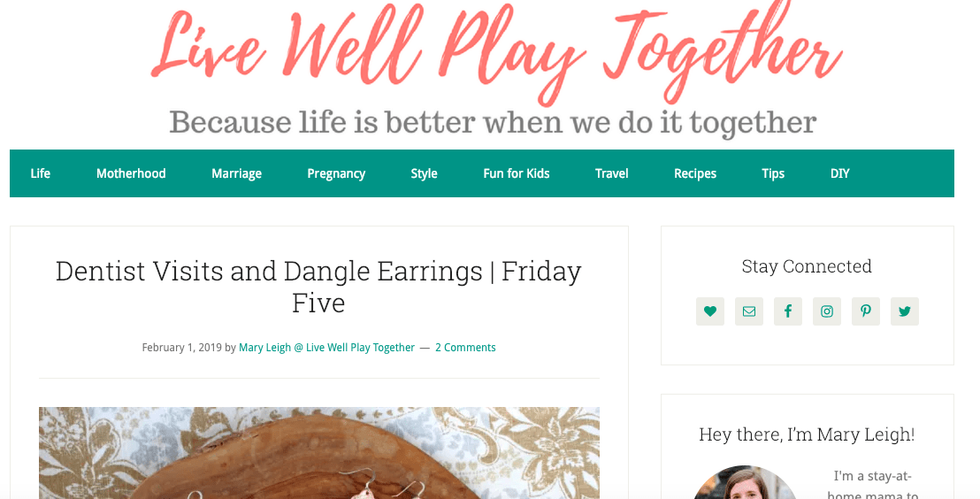This screenshot has width=980, height=499.
Task: Open the Pregnancy menu item
Action: coord(336,173)
